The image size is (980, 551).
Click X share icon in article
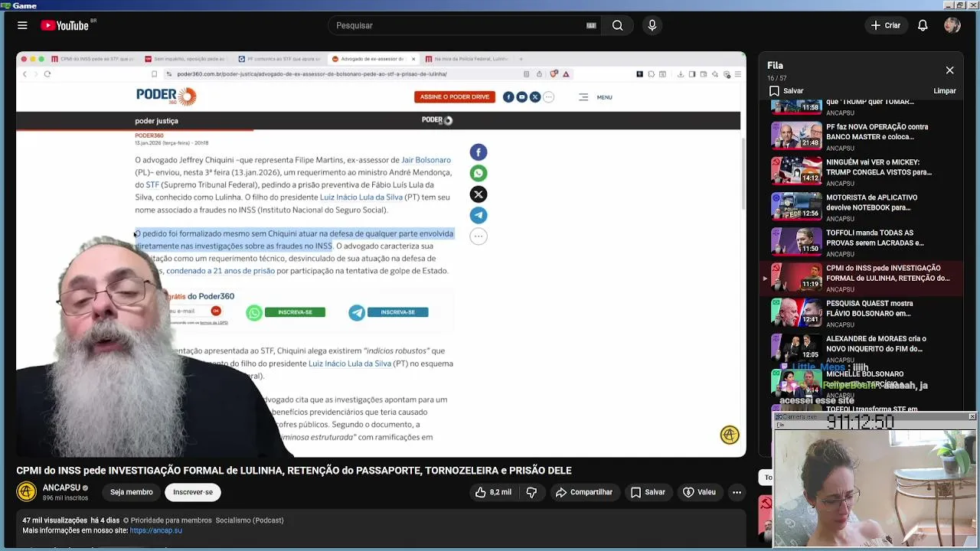[479, 194]
